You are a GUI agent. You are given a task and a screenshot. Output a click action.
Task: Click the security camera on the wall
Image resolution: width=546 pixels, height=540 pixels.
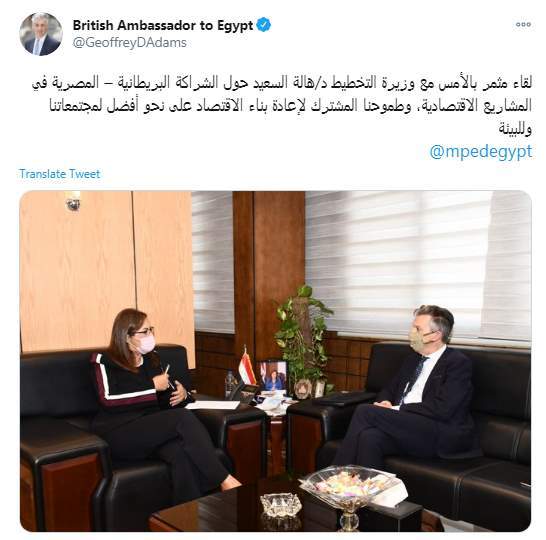click(73, 202)
